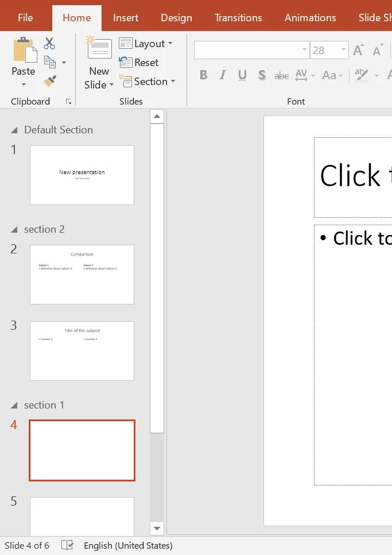This screenshot has height=555, width=392.
Task: Open Clipboard pane launcher icon
Action: 68,102
